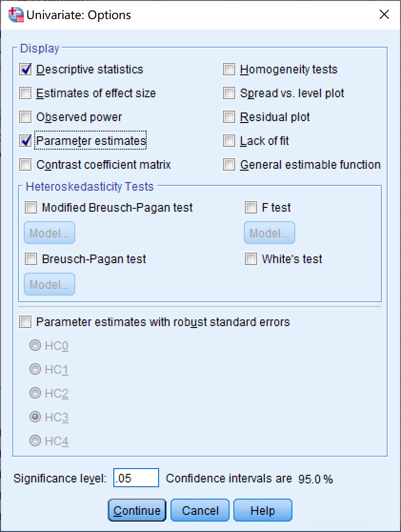Image resolution: width=401 pixels, height=532 pixels.
Task: Check the Residual plot option
Action: (x=229, y=117)
